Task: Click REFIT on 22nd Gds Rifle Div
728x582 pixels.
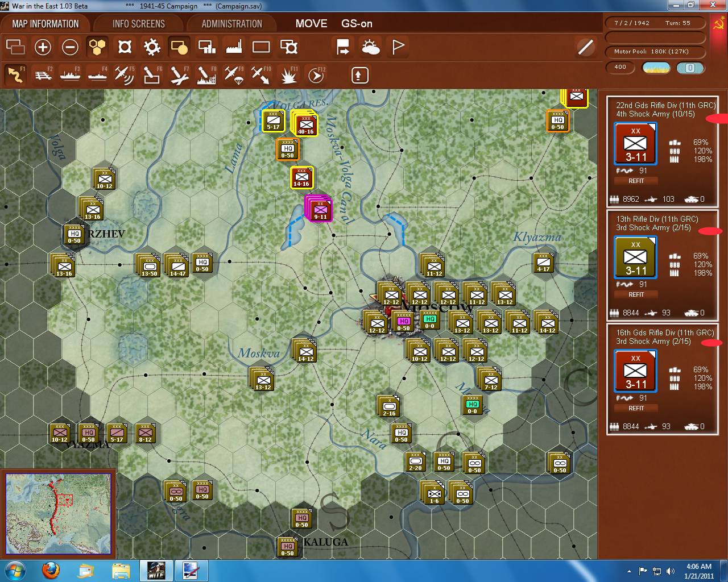Action: click(x=636, y=181)
